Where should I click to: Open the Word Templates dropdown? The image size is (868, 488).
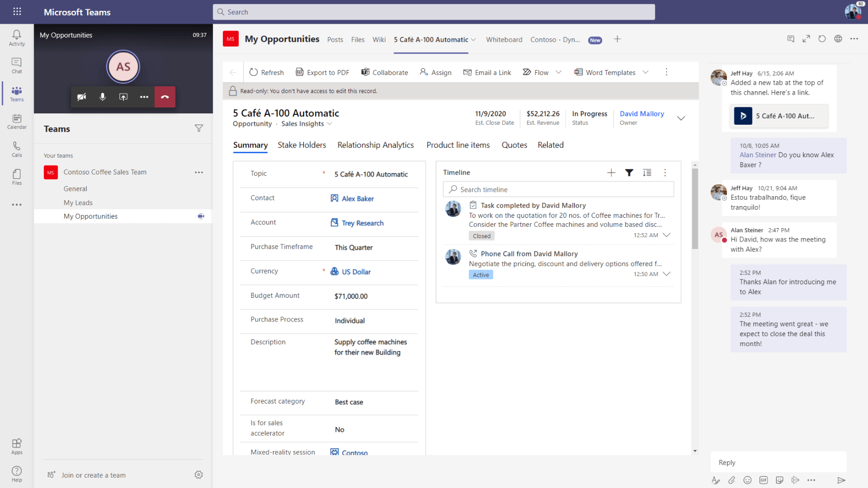(x=646, y=72)
